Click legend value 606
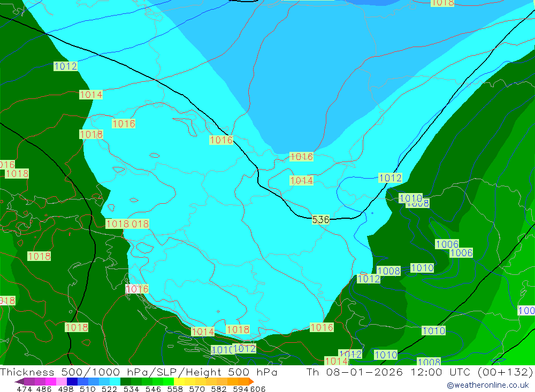The width and height of the screenshot is (535, 392). coord(257,389)
